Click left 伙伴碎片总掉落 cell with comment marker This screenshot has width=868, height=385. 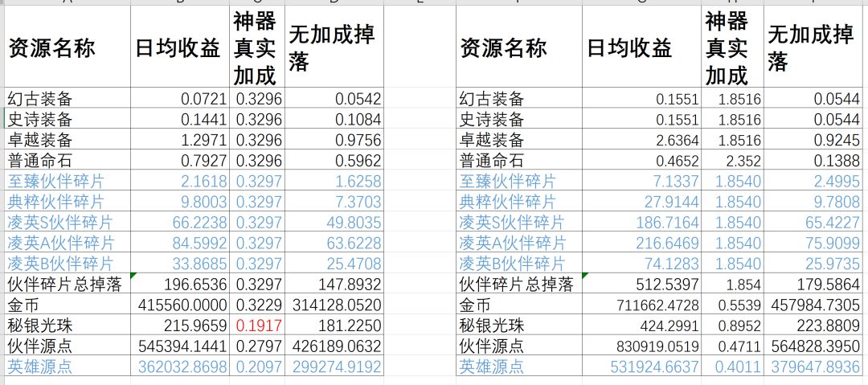68,285
